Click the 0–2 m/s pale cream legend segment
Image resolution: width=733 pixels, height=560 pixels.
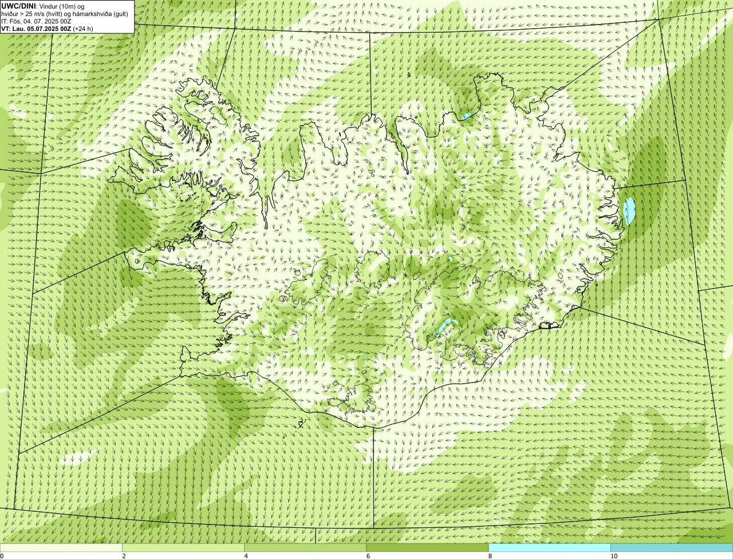[61, 548]
